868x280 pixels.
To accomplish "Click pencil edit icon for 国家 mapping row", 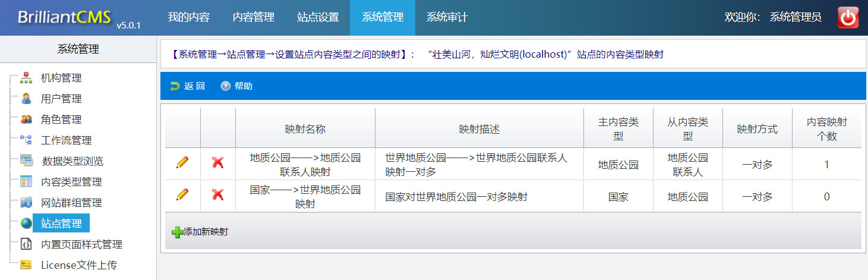I will click(x=182, y=194).
